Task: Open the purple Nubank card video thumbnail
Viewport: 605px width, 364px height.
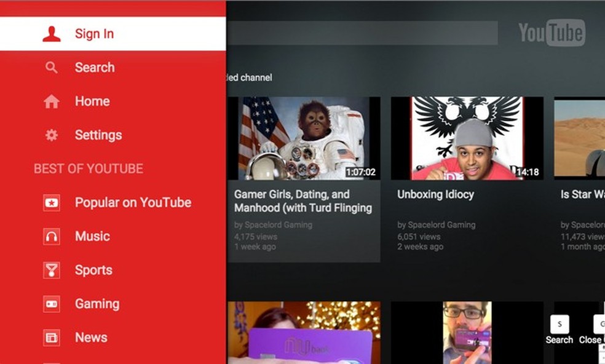Action: pyautogui.click(x=304, y=333)
